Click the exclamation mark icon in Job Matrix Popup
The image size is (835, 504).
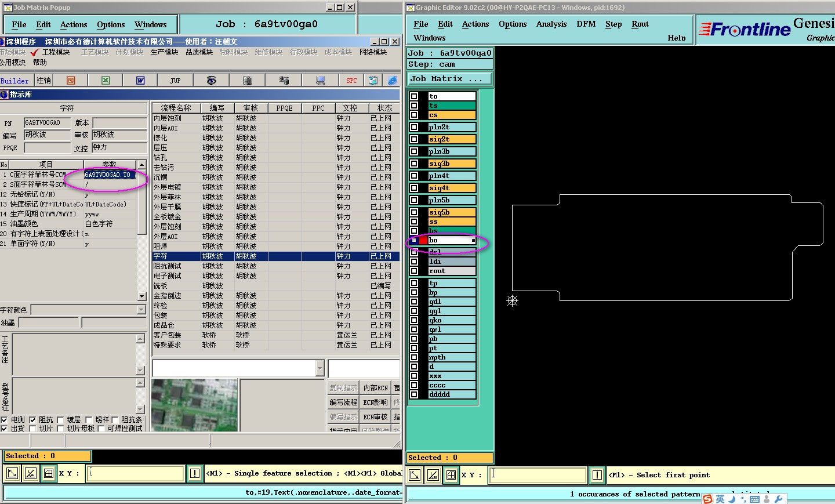pyautogui.click(x=195, y=474)
